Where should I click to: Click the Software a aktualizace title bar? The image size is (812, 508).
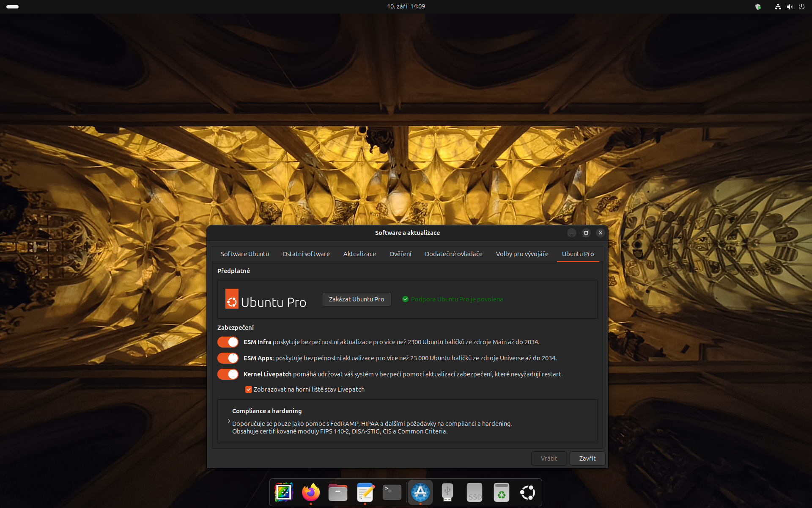coord(407,233)
